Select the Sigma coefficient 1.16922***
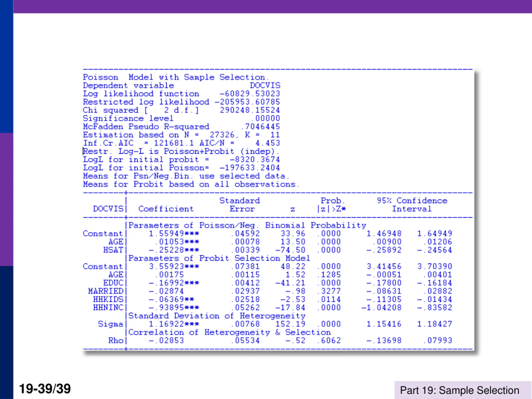This screenshot has width=532, height=399. tap(174, 324)
